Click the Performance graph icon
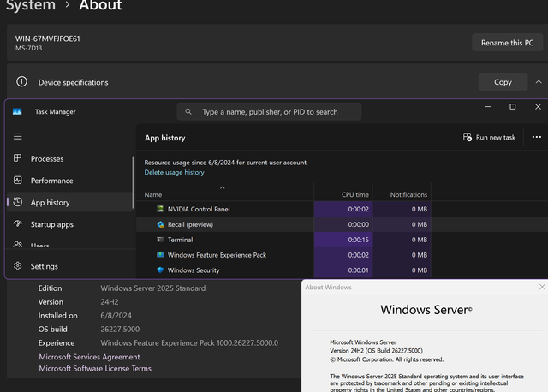 point(18,181)
